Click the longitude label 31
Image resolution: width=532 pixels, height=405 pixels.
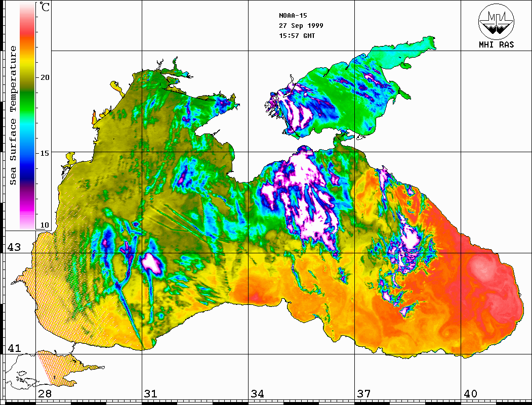(151, 393)
